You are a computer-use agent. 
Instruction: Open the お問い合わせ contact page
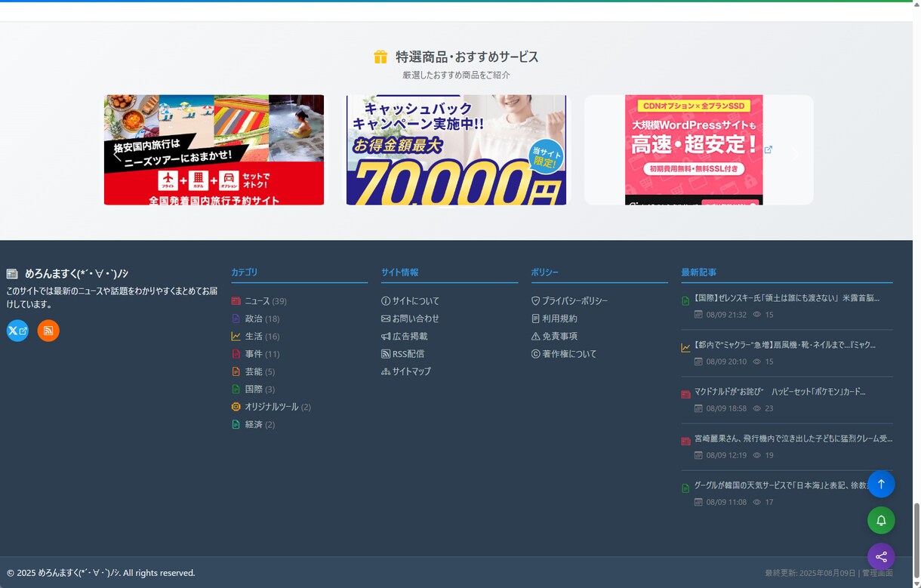click(x=410, y=319)
